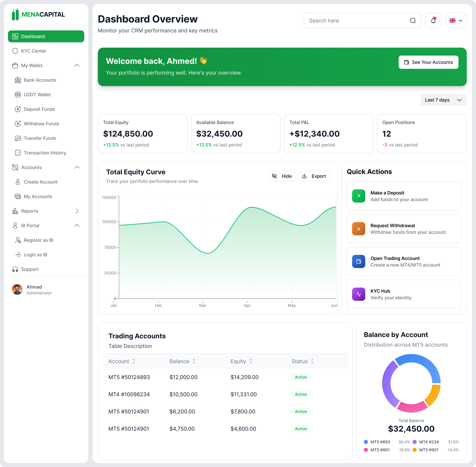Collapse the IB Portal section
476x467 pixels.
pyautogui.click(x=77, y=225)
